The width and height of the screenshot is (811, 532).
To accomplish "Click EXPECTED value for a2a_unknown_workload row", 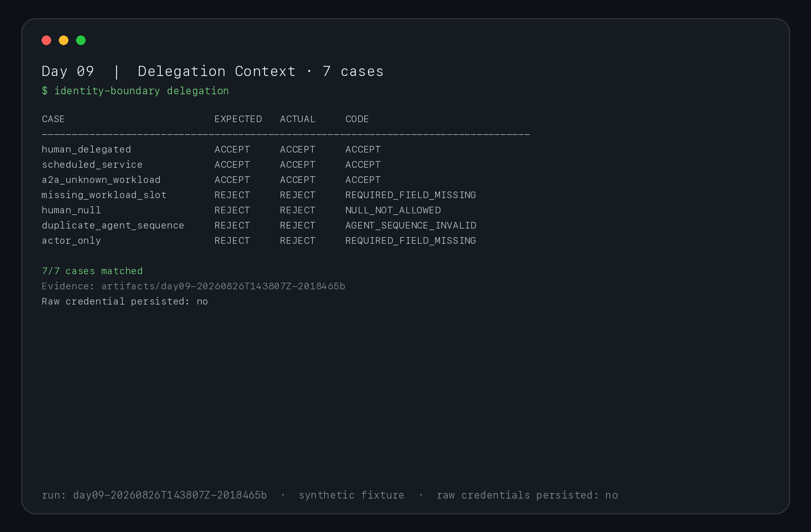I will click(x=232, y=180).
